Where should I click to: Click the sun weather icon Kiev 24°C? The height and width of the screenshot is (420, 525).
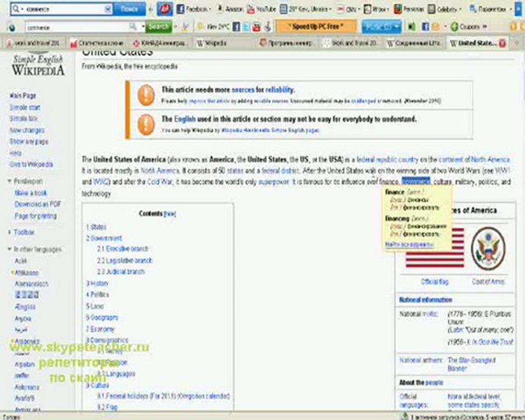click(201, 26)
